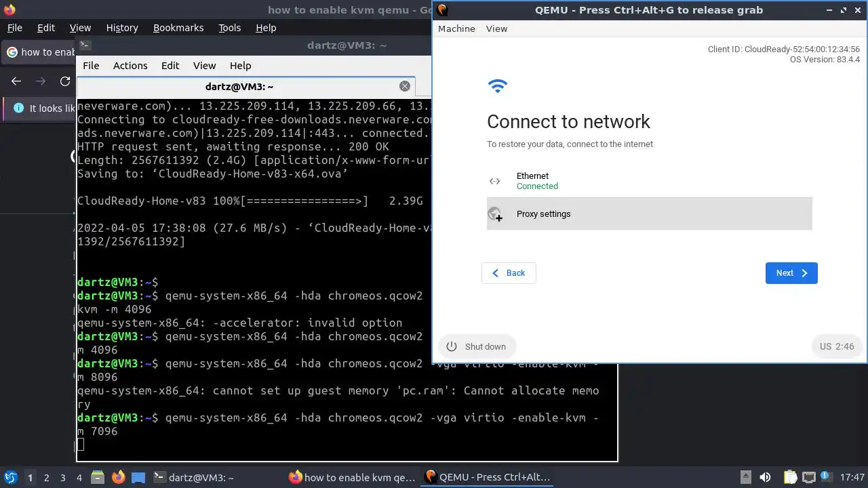Click the network tray icon
Image resolution: width=868 pixels, height=488 pixels.
808,477
